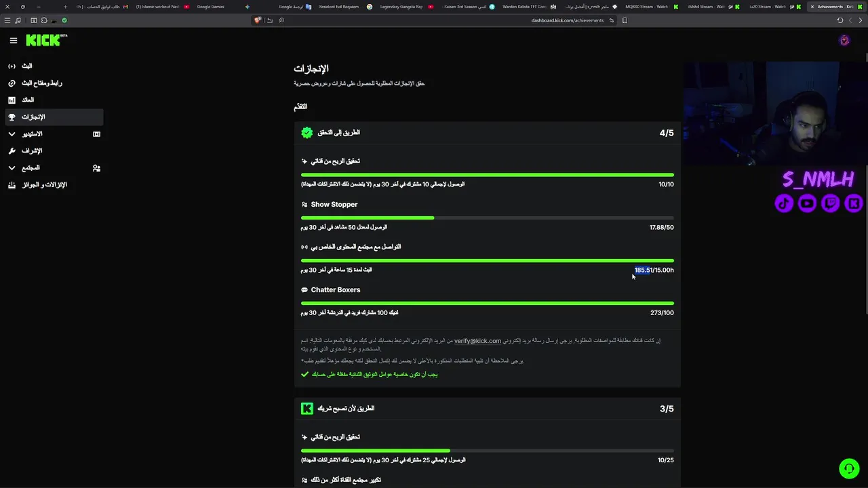Expand the المجتمع sidebar section
The image size is (868, 488).
click(12, 168)
